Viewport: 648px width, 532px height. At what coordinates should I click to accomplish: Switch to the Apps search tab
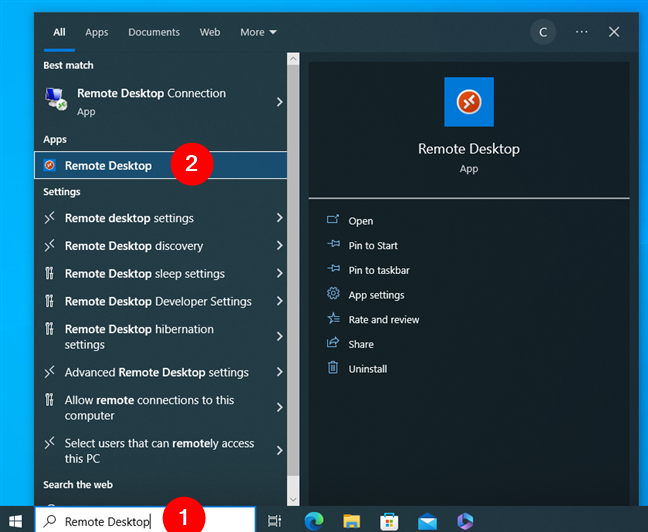pyautogui.click(x=96, y=32)
